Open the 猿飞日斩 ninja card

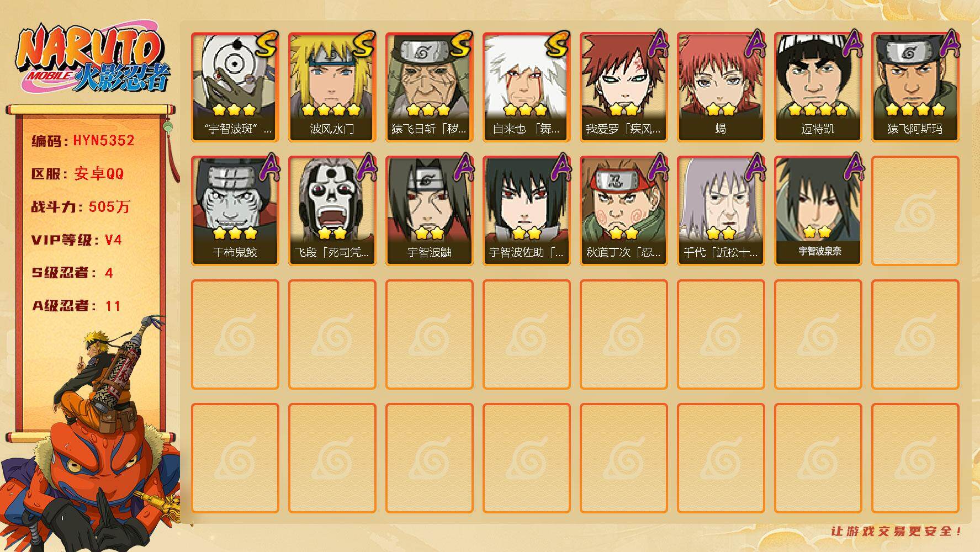pos(430,87)
